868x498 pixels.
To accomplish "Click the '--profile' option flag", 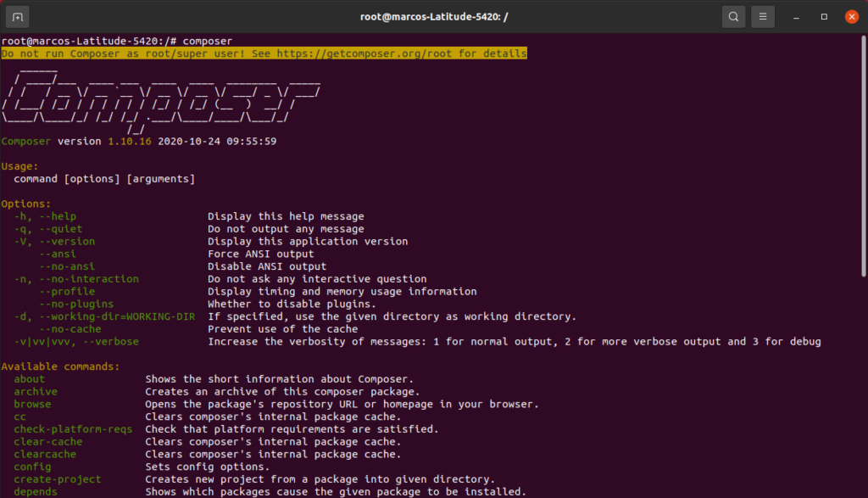I will (x=67, y=291).
